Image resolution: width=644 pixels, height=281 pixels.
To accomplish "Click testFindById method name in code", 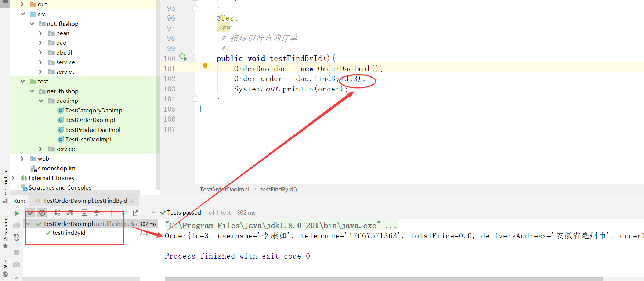I will [x=296, y=58].
